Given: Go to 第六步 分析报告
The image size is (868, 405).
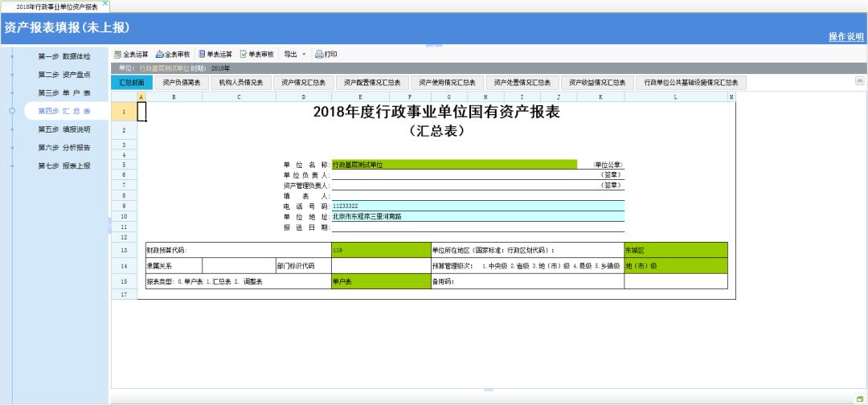Looking at the screenshot, I should tap(64, 148).
